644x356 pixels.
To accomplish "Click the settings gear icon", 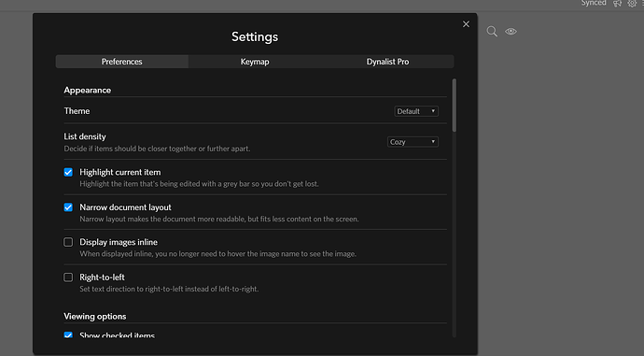I will point(632,4).
